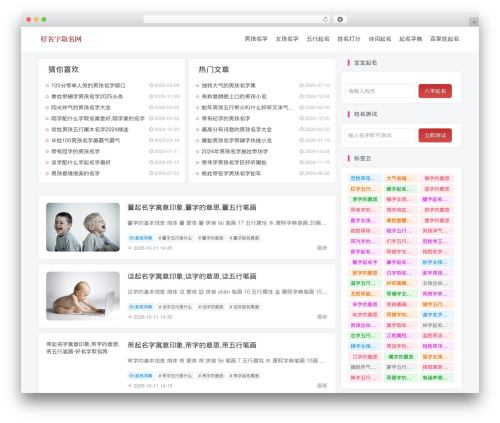Screen dimensions: 500x423
Task: Open hot article 带有杞字的男孩名字
Action: pyautogui.click(x=226, y=119)
